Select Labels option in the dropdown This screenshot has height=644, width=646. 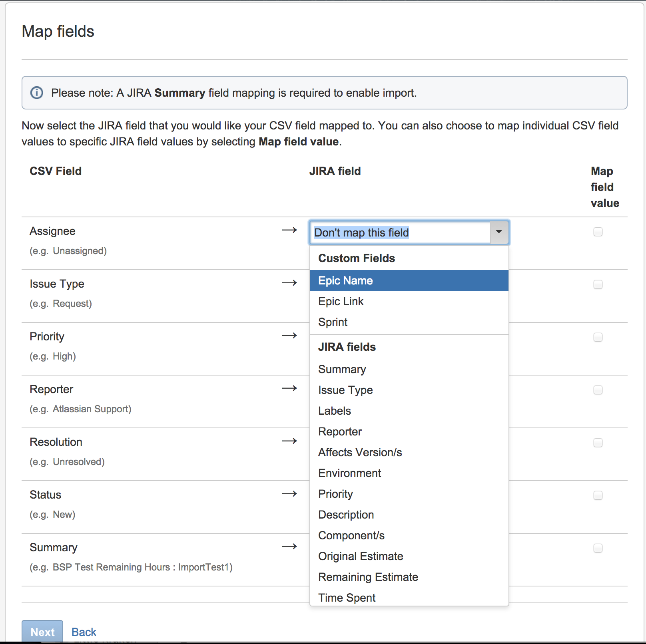(x=409, y=411)
